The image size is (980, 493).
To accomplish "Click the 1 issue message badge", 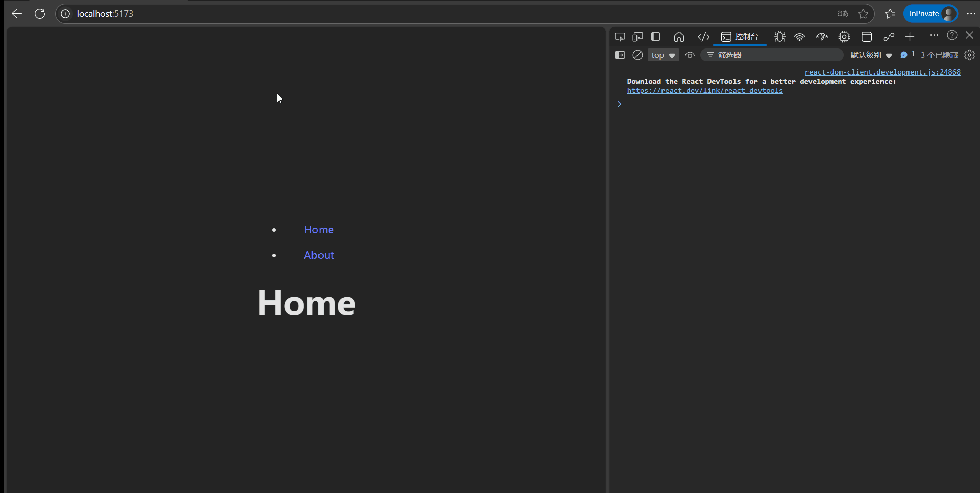I will coord(908,55).
